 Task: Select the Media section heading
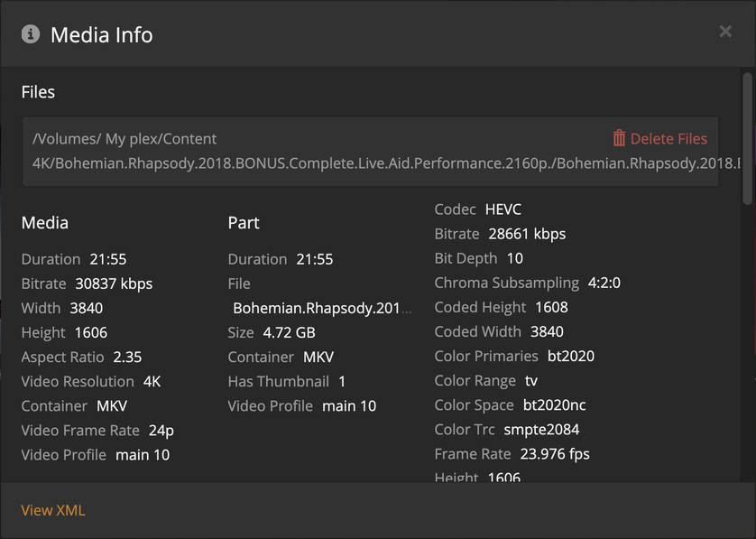45,222
